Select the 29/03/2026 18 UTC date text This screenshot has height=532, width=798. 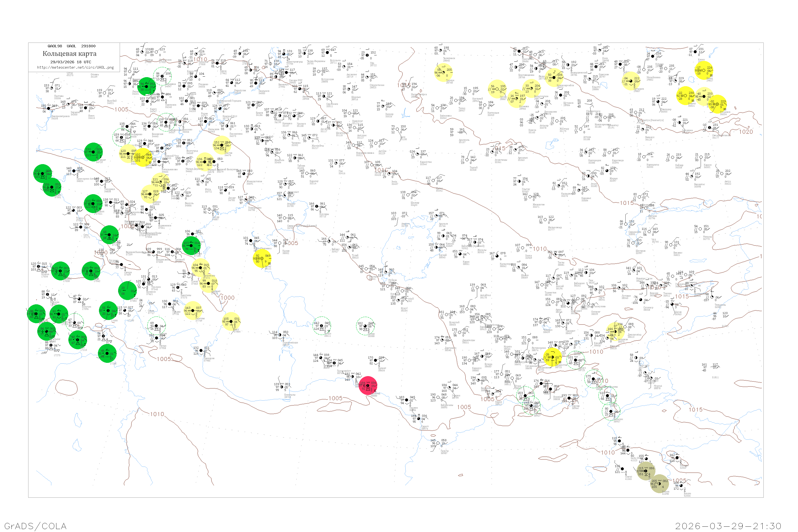70,62
